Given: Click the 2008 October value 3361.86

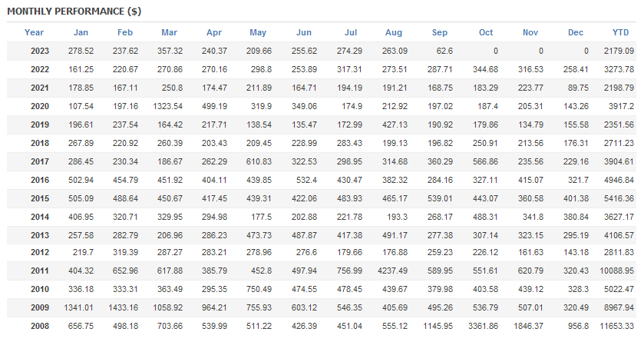Looking at the screenshot, I should point(483,326).
